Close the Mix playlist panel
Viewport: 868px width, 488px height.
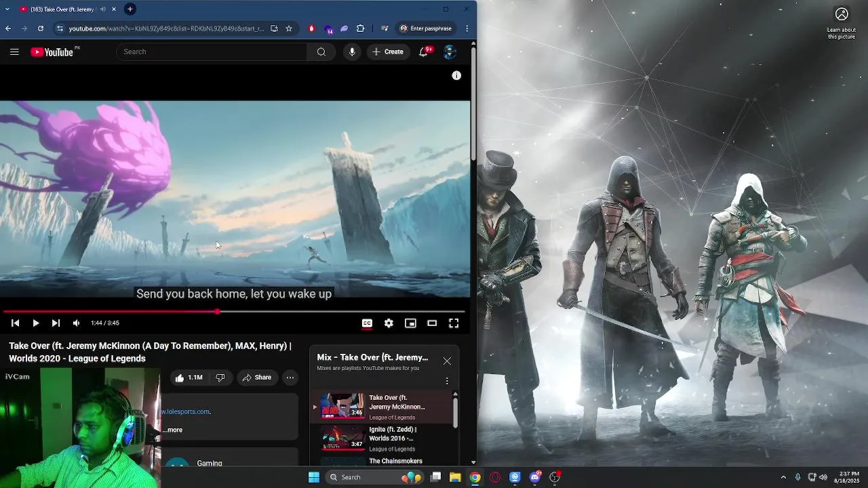(x=447, y=361)
